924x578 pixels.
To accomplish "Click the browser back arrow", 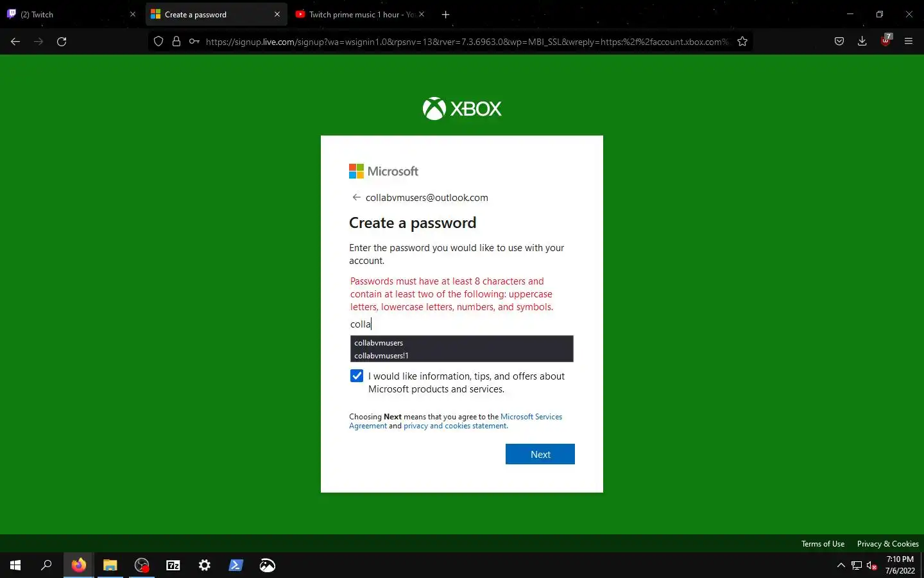I will [x=15, y=41].
